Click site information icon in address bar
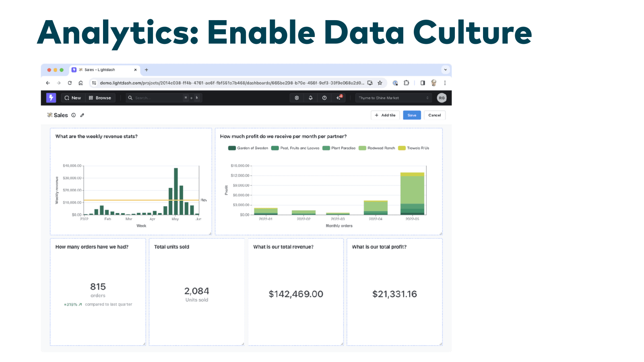 pyautogui.click(x=94, y=83)
